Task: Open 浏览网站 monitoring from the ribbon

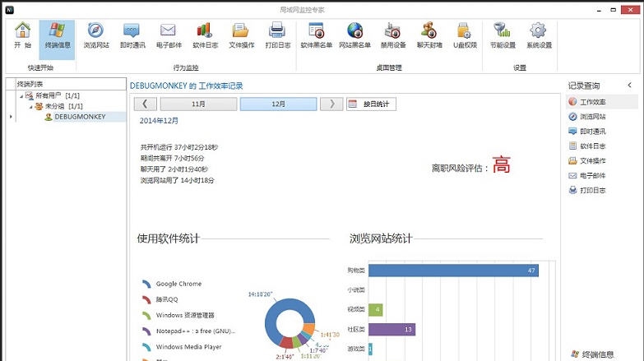Action: coord(96,35)
